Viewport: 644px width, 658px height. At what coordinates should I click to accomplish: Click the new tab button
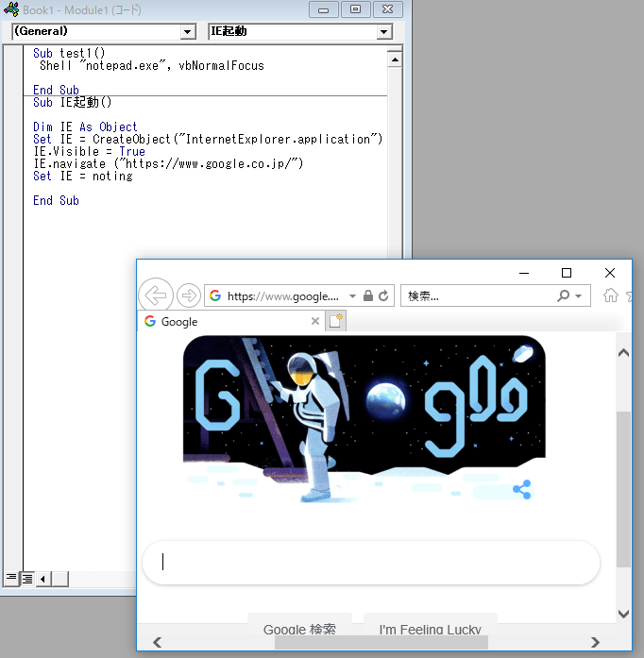[x=336, y=321]
